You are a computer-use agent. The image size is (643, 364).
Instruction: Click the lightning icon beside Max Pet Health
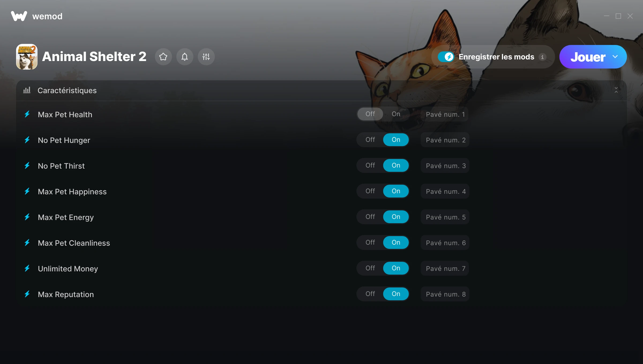(27, 114)
